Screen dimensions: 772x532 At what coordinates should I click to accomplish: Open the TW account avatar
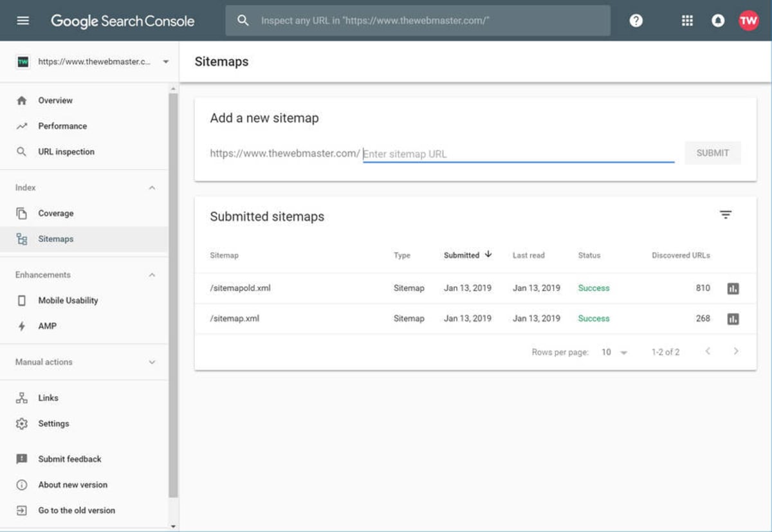click(x=749, y=21)
